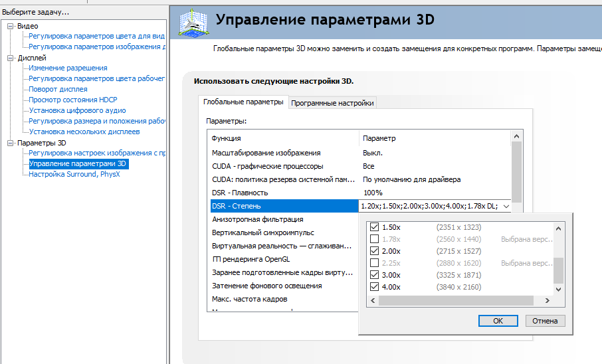
Task: Click DSR popup vertical scrollbar thumb
Action: pos(559,270)
